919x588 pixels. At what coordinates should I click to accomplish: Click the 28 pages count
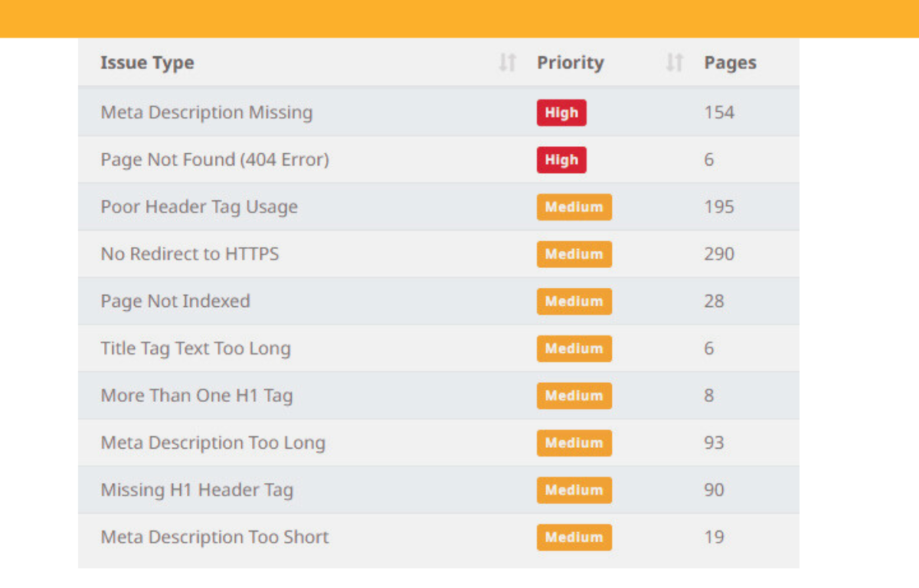(x=714, y=301)
